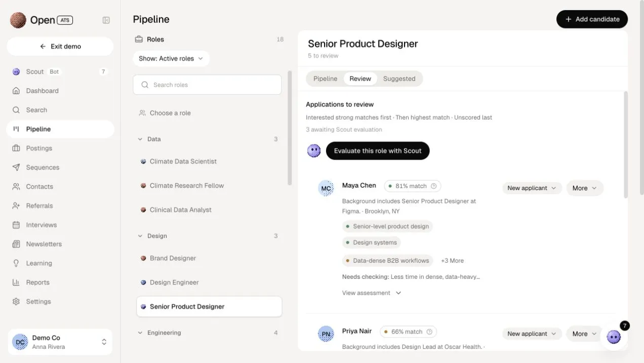Image resolution: width=644 pixels, height=363 pixels.
Task: Click the Settings gear icon
Action: click(x=16, y=302)
